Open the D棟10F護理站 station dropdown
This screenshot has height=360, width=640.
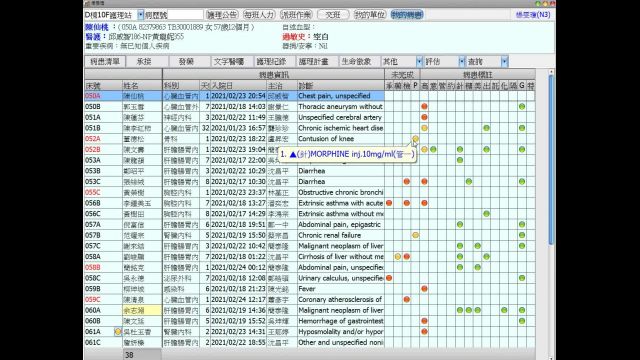(140, 15)
